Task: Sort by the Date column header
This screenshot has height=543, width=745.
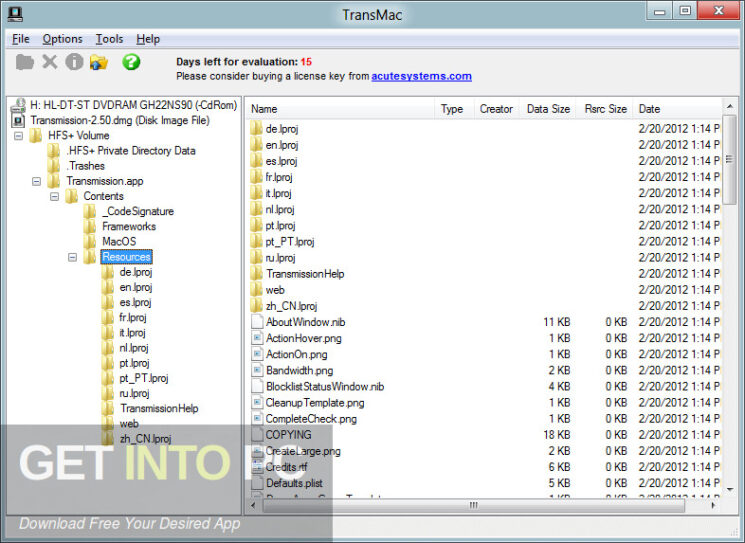Action: click(x=677, y=109)
